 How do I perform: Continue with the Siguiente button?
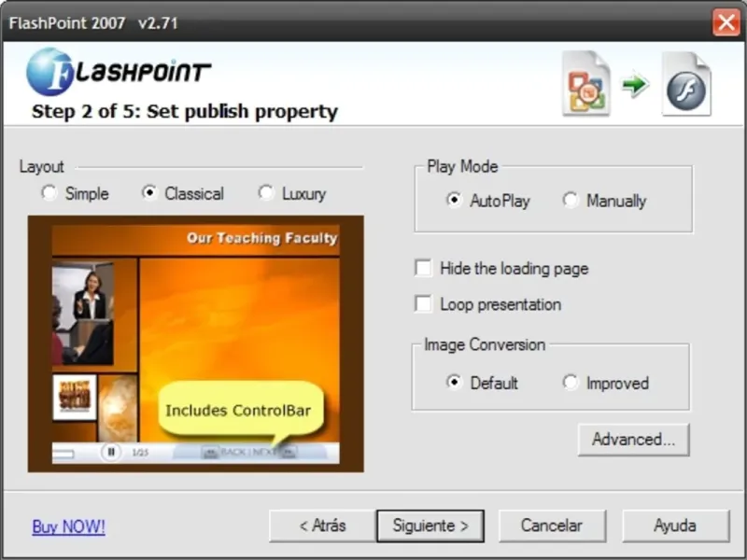click(x=430, y=525)
